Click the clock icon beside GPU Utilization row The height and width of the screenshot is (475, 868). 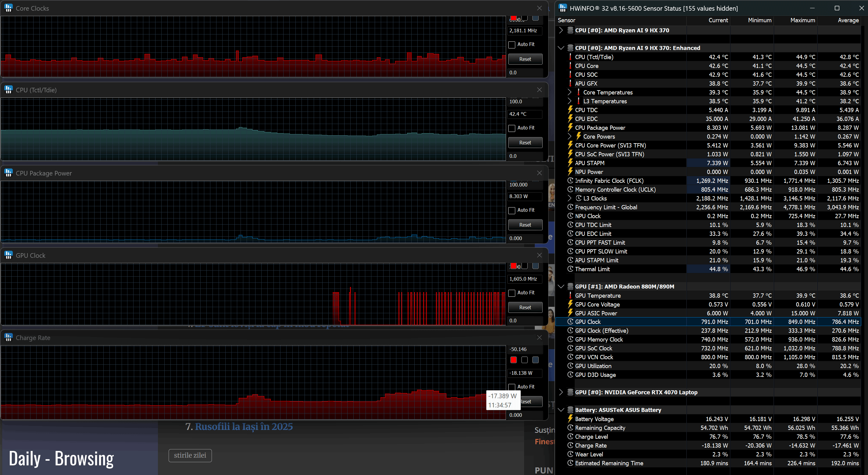(x=570, y=366)
